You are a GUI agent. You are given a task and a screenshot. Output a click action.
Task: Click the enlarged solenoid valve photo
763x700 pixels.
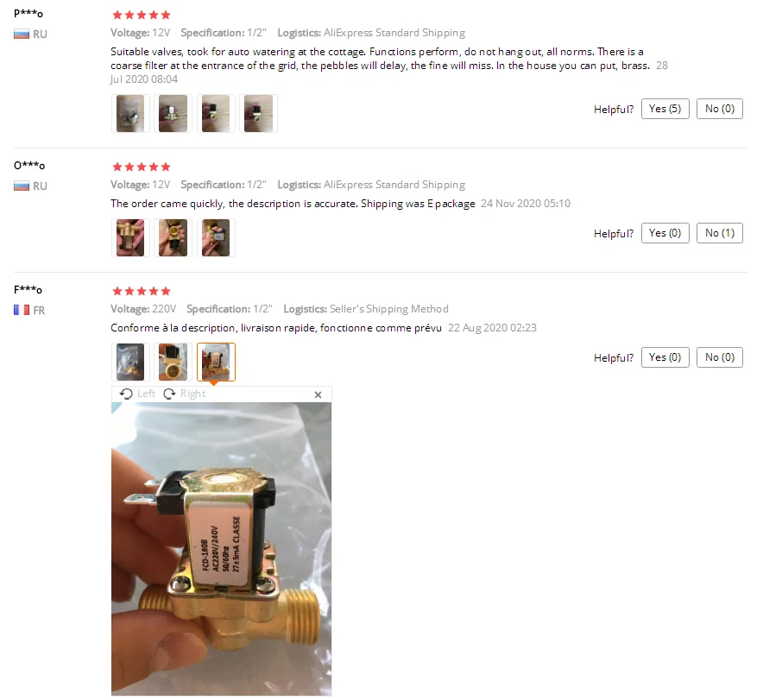[222, 549]
